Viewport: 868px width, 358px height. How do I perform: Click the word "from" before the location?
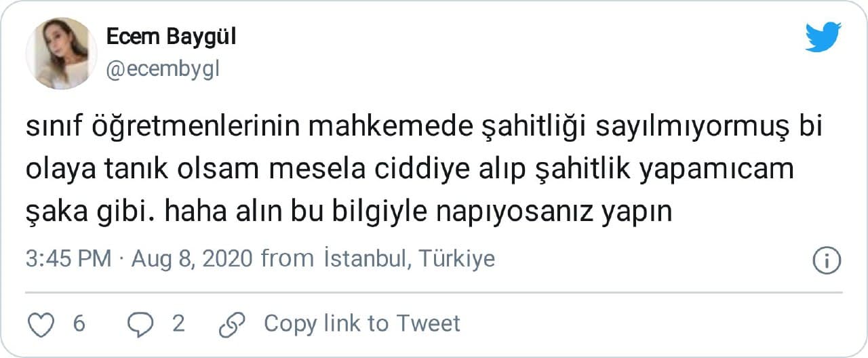pyautogui.click(x=287, y=259)
